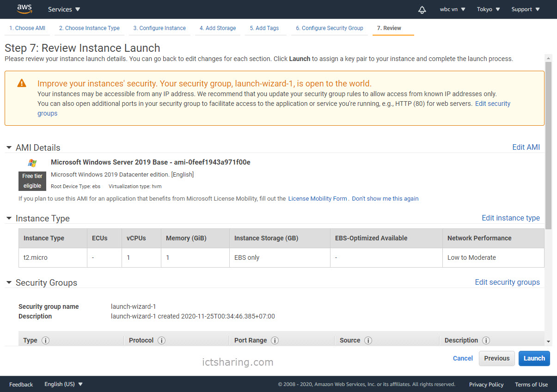Click the Free tier eligible badge

tap(32, 181)
